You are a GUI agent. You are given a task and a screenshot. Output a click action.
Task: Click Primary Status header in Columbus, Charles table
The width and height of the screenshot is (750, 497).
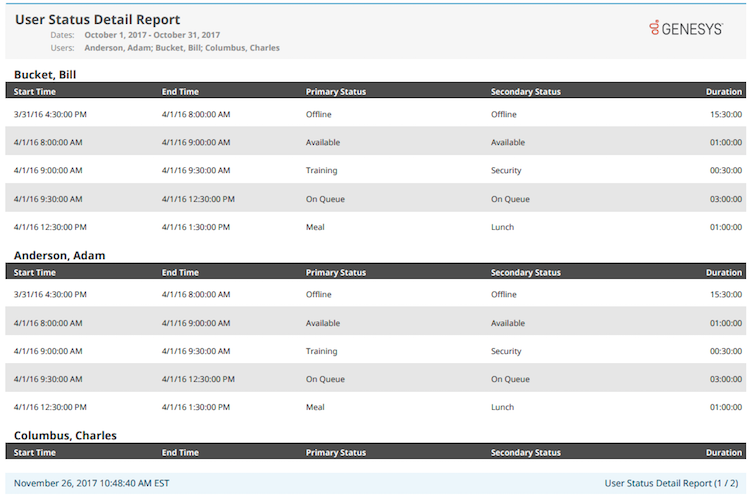(336, 452)
